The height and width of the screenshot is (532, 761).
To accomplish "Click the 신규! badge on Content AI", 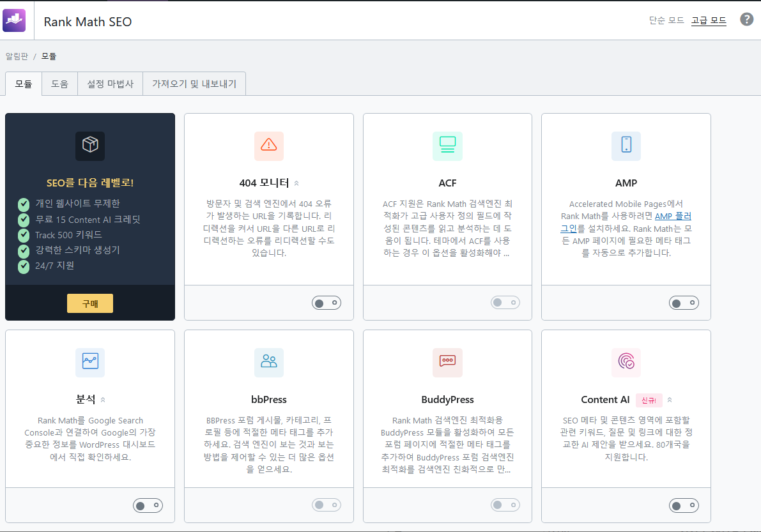I will coord(649,400).
